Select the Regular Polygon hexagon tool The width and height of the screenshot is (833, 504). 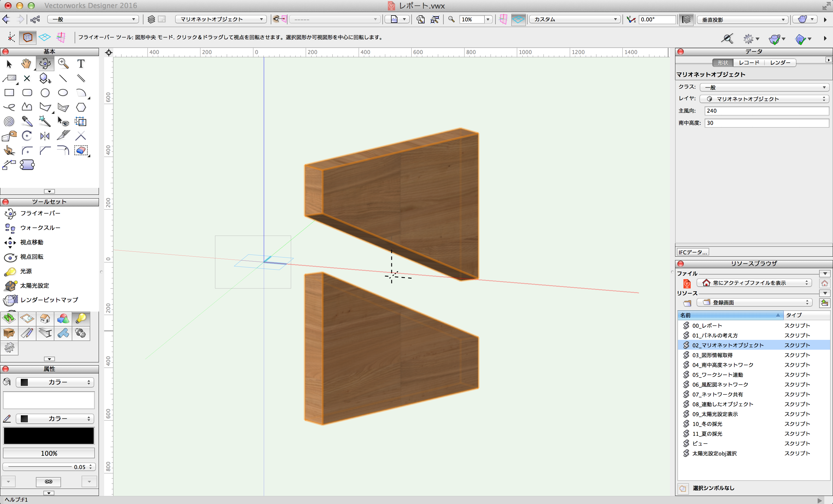tap(81, 107)
